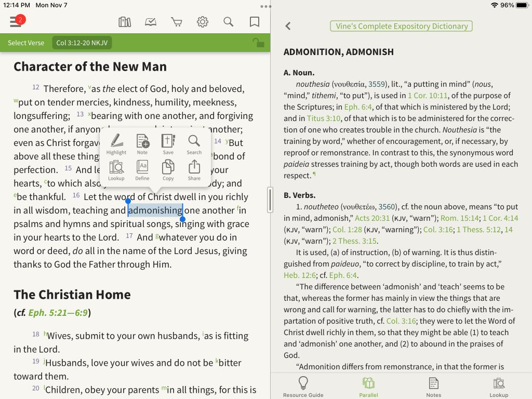The height and width of the screenshot is (399, 532).
Task: Tap verse number 19
Action: coord(36,362)
